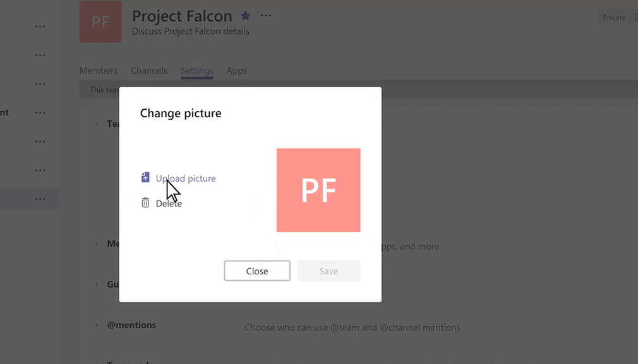
Task: Switch to the Apps tab
Action: [x=236, y=70]
